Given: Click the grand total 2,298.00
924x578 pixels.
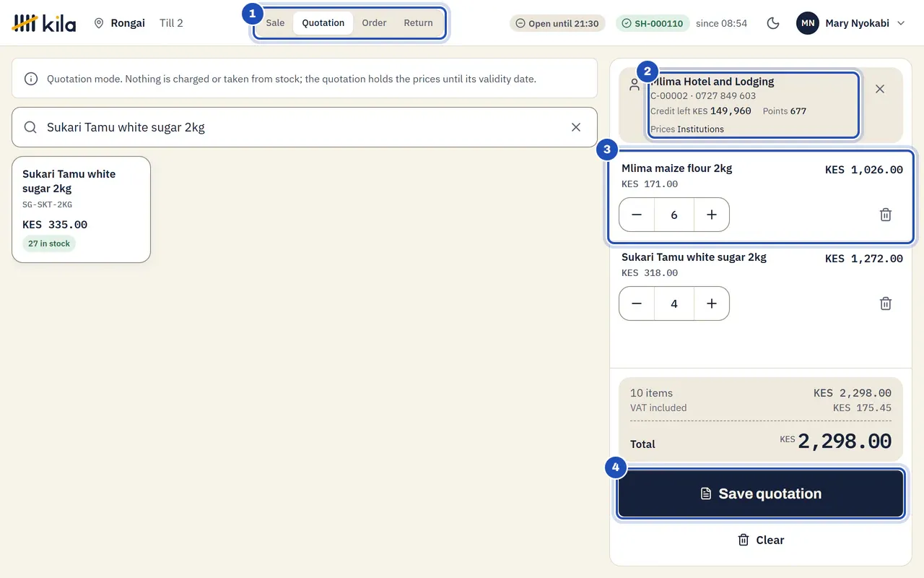Looking at the screenshot, I should (x=845, y=441).
